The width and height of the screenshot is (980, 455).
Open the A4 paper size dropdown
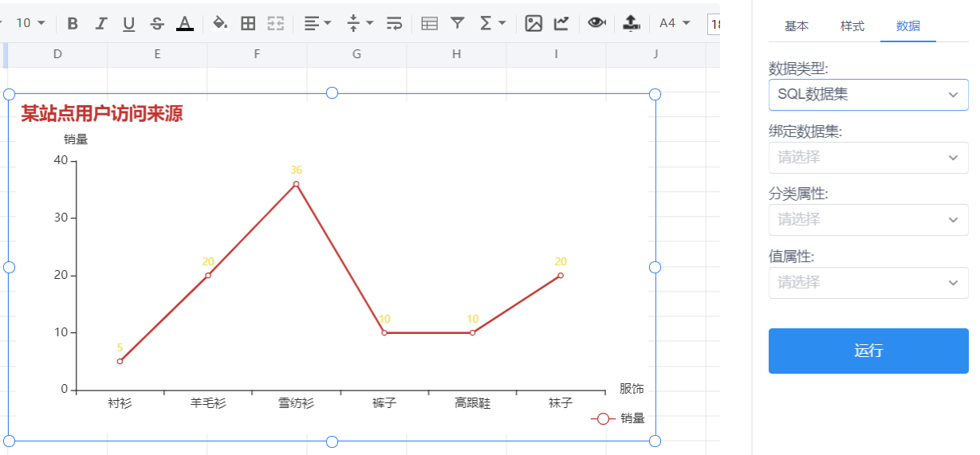coord(674,23)
